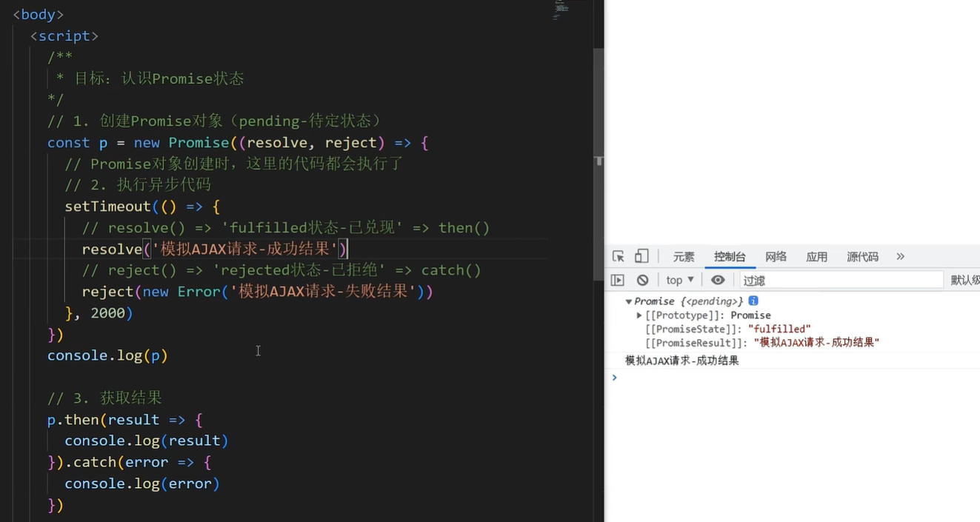The image size is (980, 522).
Task: Select the 控制台 tab
Action: click(730, 257)
